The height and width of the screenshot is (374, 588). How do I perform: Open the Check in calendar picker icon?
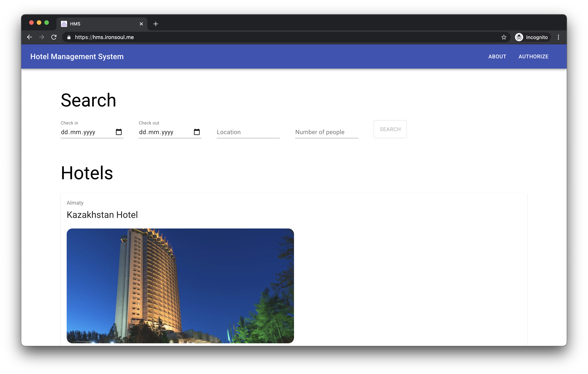pyautogui.click(x=119, y=132)
